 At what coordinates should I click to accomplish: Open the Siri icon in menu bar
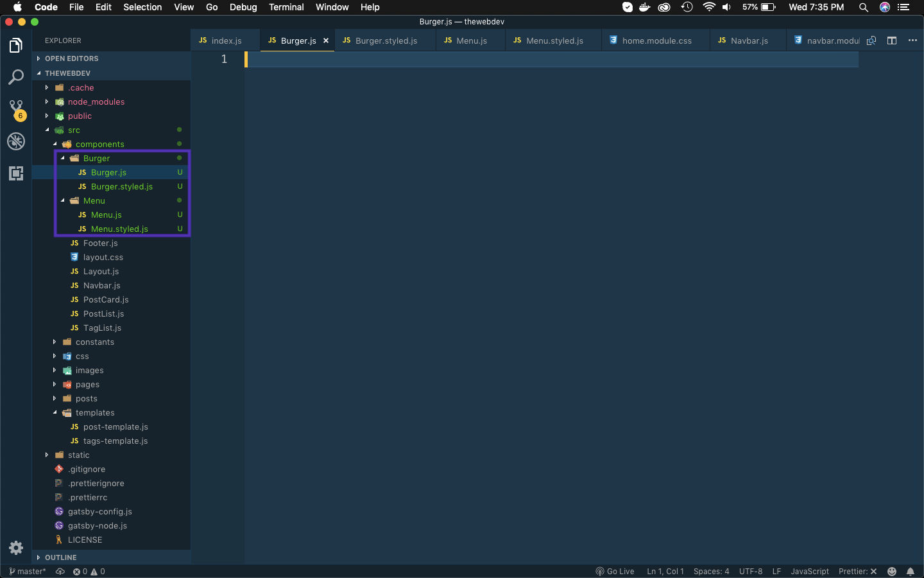pyautogui.click(x=885, y=7)
